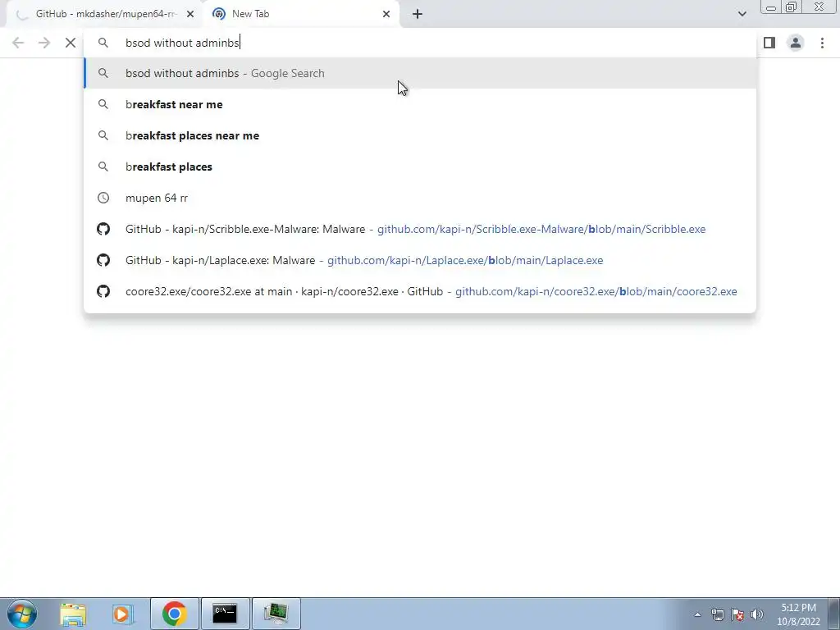Pick the 'breakfast places near me' suggestion
Image resolution: width=840 pixels, height=630 pixels.
[420, 135]
